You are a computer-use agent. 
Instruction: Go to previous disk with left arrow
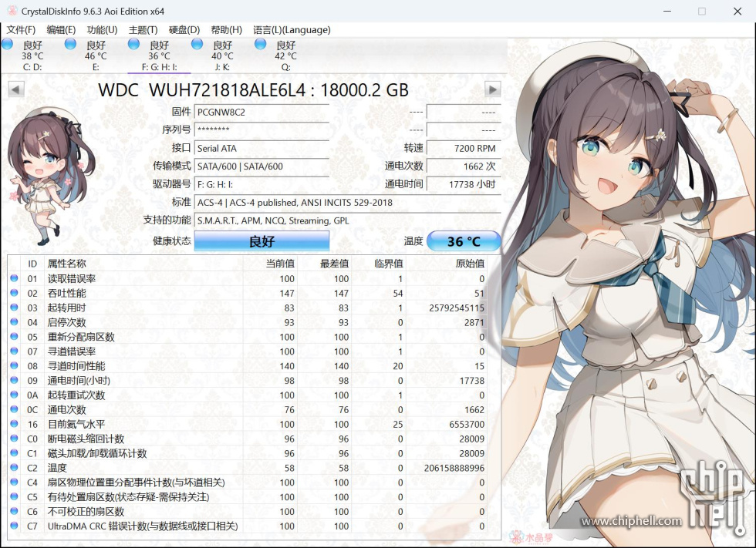(16, 89)
